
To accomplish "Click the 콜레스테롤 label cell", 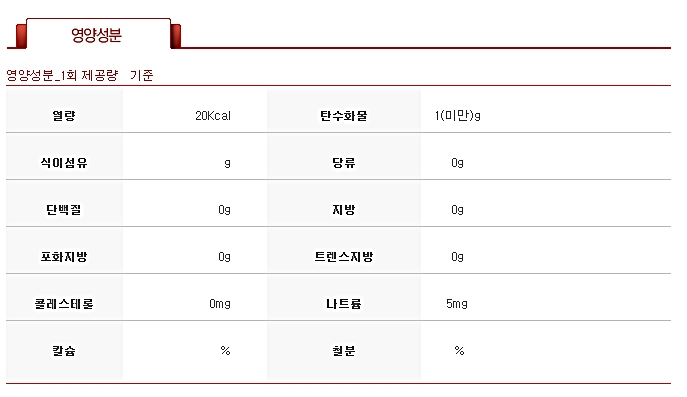I will (64, 298).
